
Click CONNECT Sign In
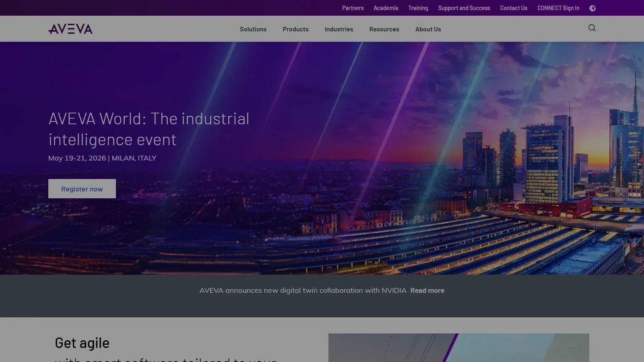pos(558,8)
